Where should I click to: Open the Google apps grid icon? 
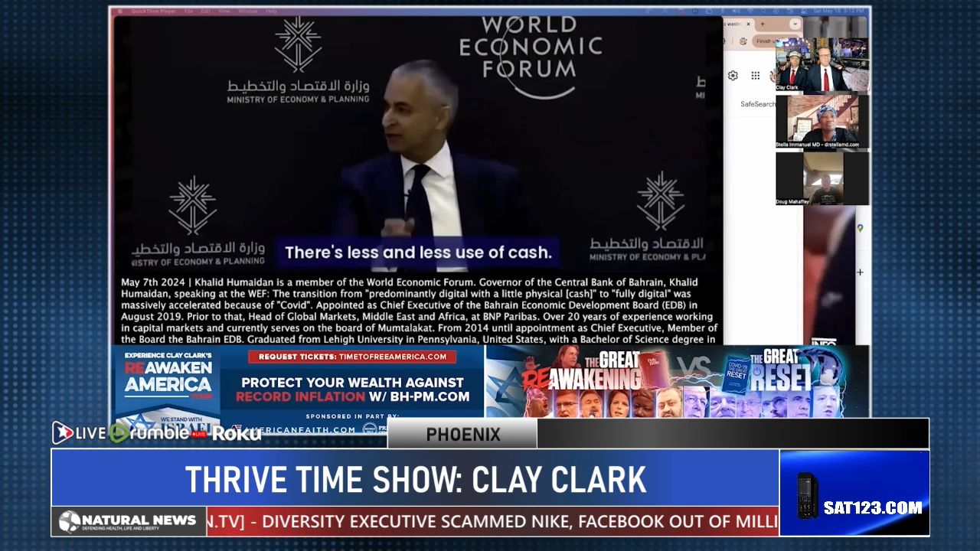(x=756, y=76)
